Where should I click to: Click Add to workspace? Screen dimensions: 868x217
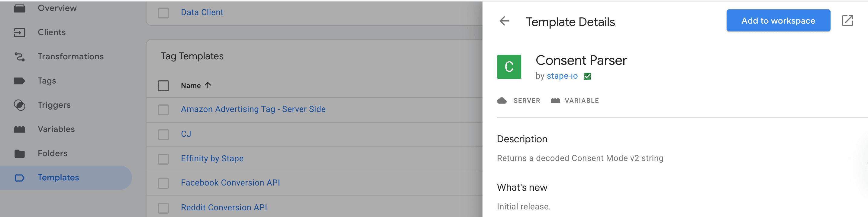tap(778, 21)
